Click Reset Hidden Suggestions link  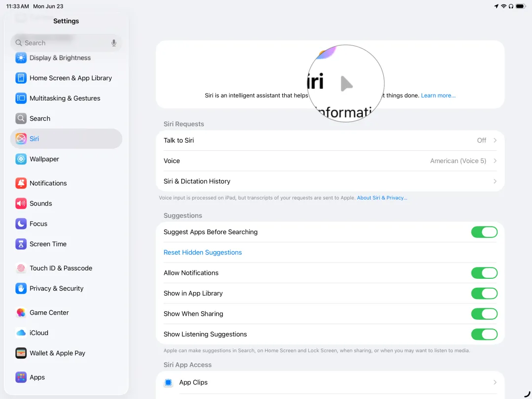pyautogui.click(x=202, y=252)
